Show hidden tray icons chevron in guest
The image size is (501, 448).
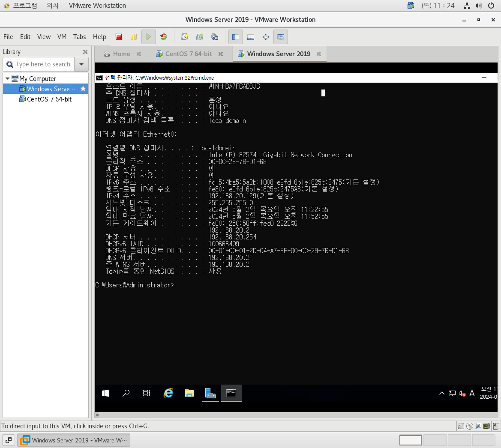point(441,393)
